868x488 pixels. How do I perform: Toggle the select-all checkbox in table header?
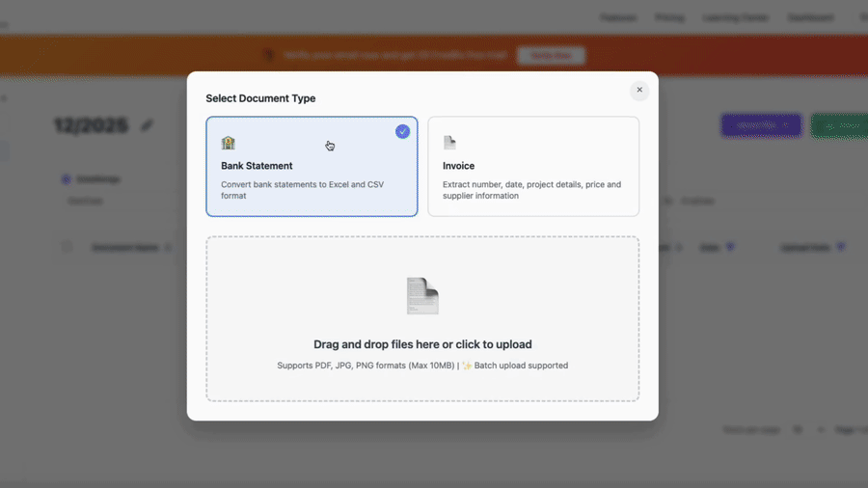tap(67, 248)
